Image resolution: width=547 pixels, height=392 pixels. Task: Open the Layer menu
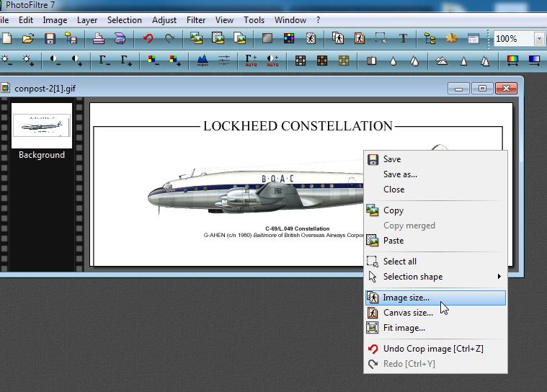87,20
